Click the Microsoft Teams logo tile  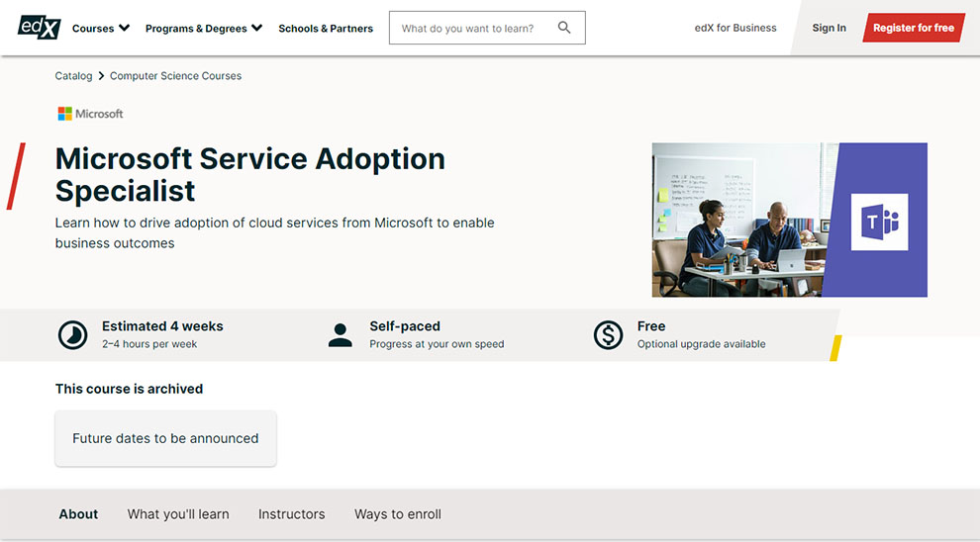(879, 222)
